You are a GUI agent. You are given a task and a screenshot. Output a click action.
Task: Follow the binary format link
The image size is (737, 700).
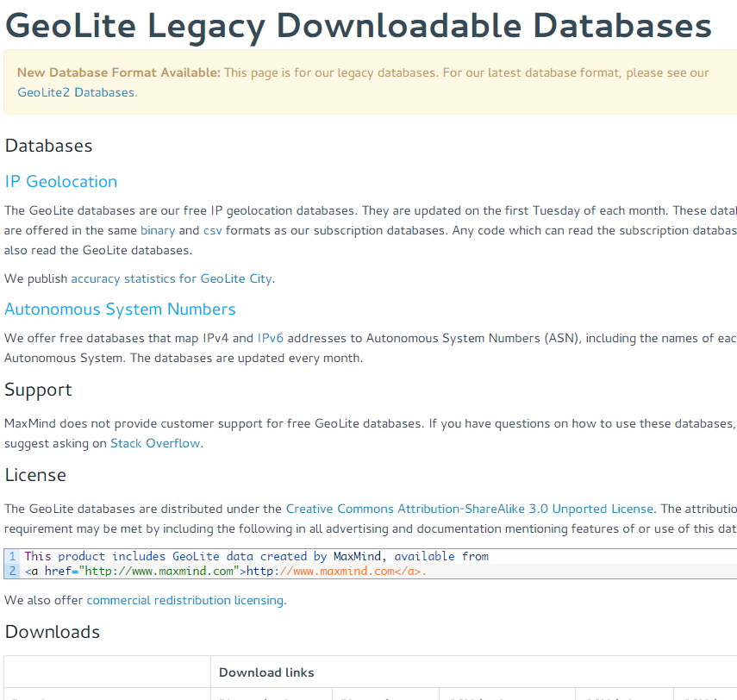(158, 231)
